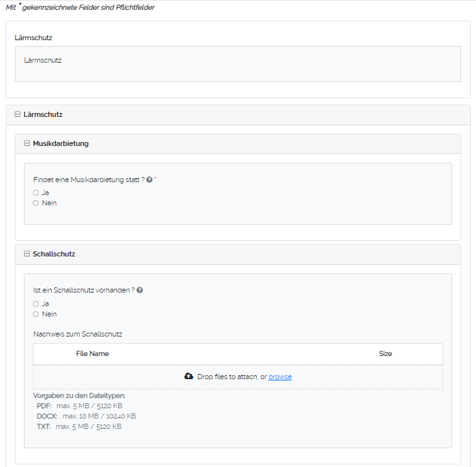Viewport: 476px width, 467px height.
Task: Select Nein for Musikdarbietung question
Action: point(36,203)
